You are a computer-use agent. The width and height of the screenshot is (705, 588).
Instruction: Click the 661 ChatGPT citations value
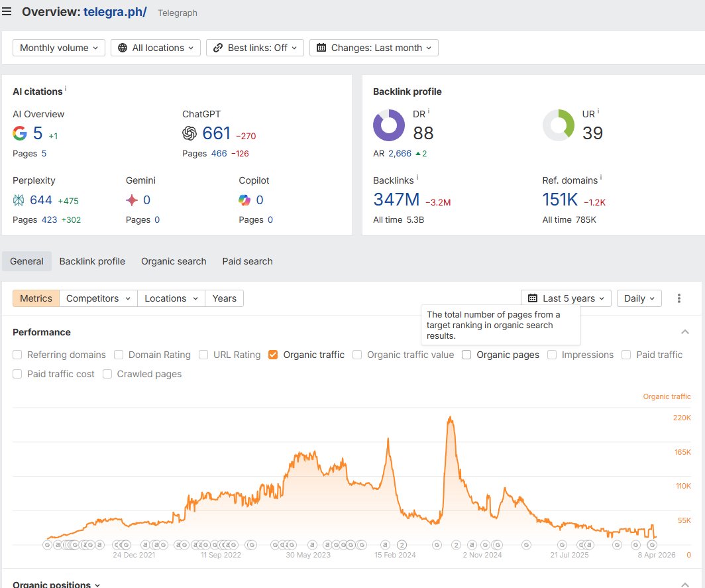point(216,133)
